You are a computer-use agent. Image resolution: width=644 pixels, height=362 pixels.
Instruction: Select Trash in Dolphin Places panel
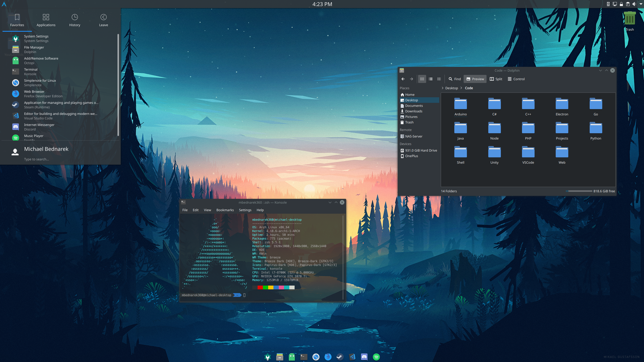pyautogui.click(x=419, y=122)
